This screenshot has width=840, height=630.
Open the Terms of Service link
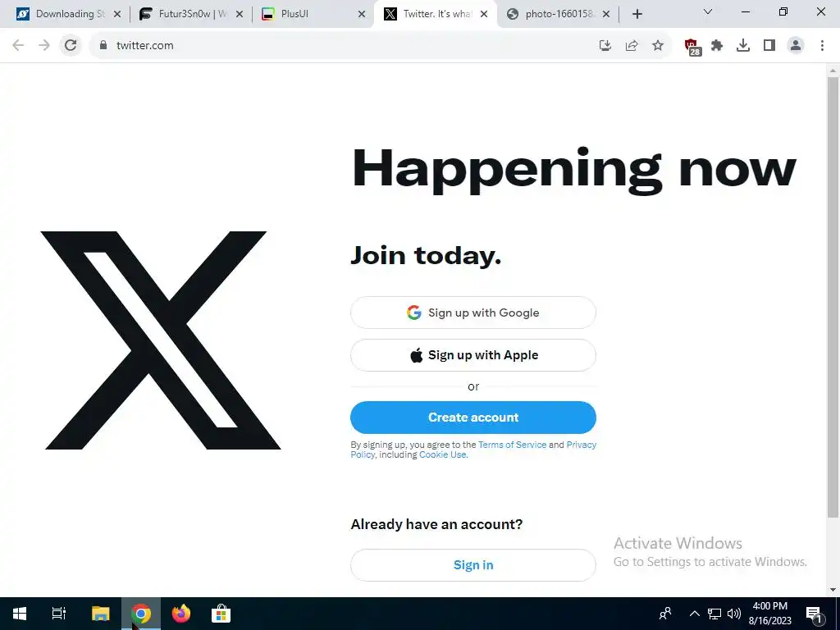click(512, 445)
